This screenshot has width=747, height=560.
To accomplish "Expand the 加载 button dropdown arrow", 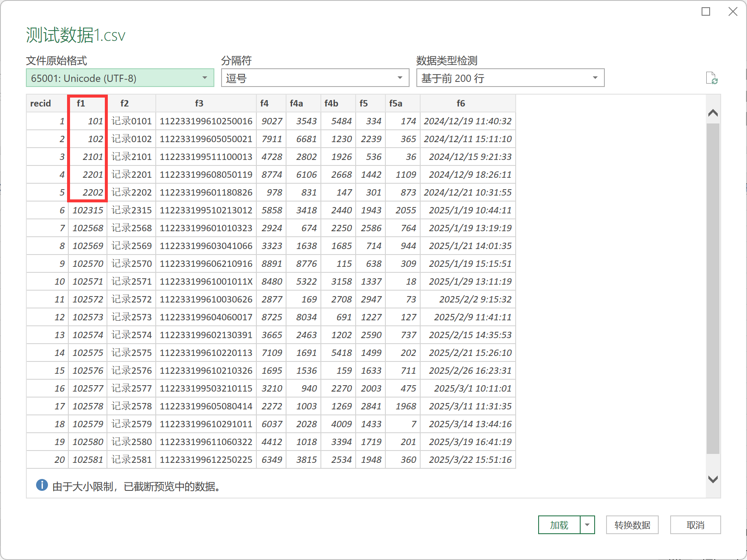I will (x=587, y=525).
